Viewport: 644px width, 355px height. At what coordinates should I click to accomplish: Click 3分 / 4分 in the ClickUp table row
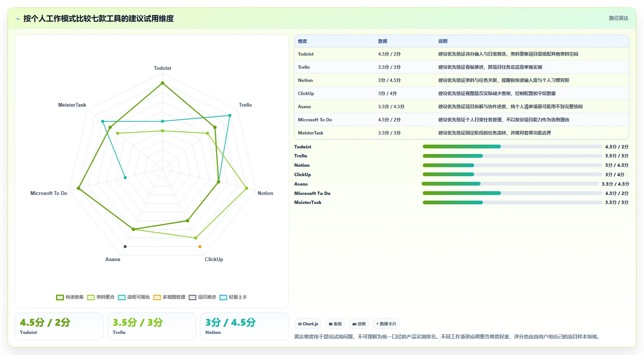point(387,94)
